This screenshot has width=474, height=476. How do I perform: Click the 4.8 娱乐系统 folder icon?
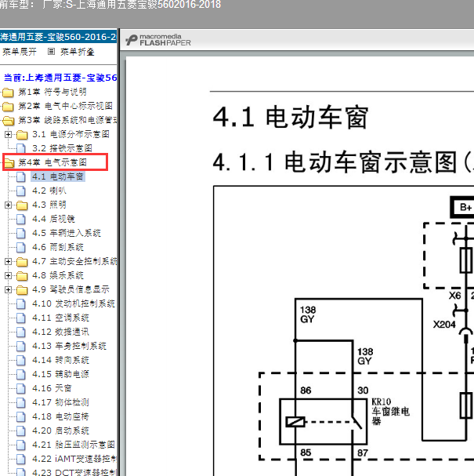pos(22,276)
